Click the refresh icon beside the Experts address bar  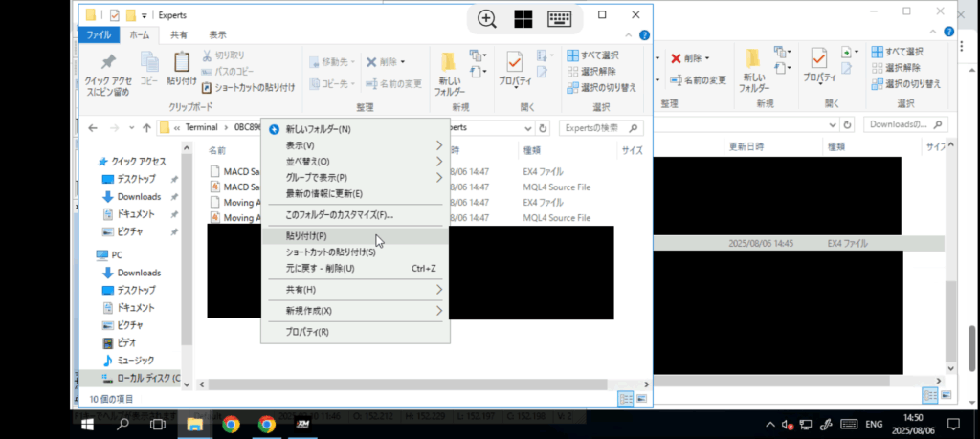(543, 127)
